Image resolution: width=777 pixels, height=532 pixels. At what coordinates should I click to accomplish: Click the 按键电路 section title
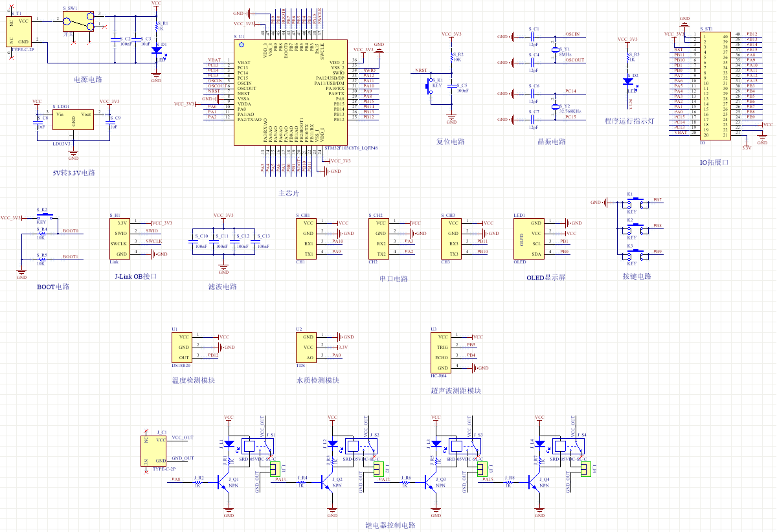click(x=637, y=276)
